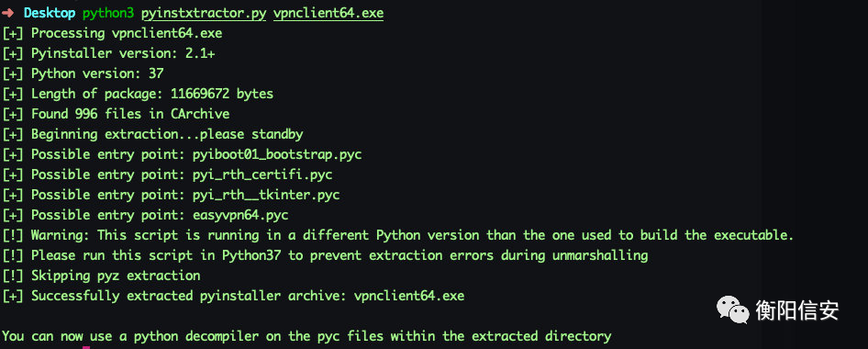This screenshot has width=868, height=349.
Task: Click the red prompt arrow icon
Action: [7, 13]
